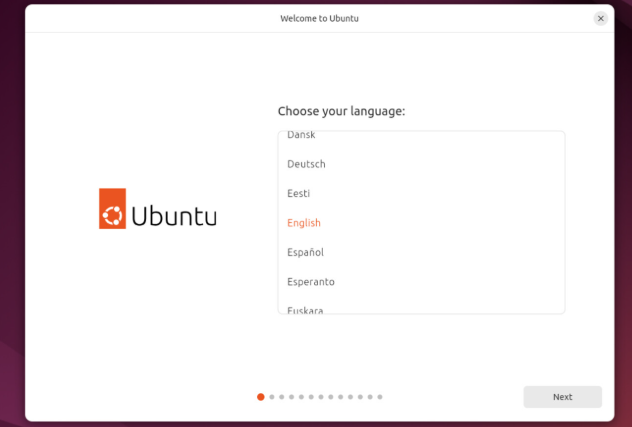
Task: Close the Welcome to Ubuntu window
Action: (601, 19)
